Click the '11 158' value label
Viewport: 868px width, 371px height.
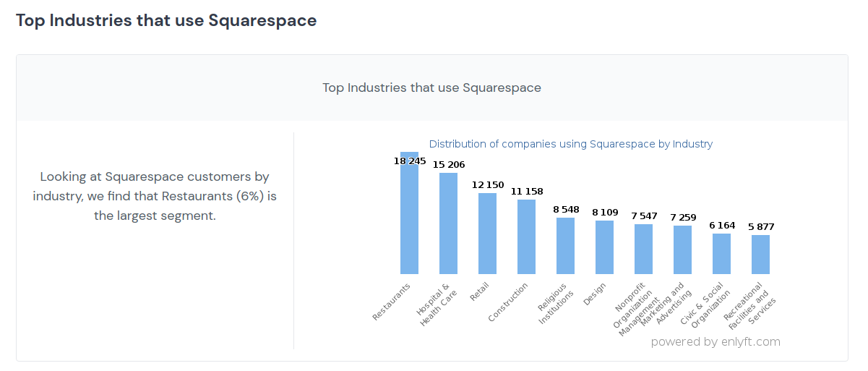point(527,192)
